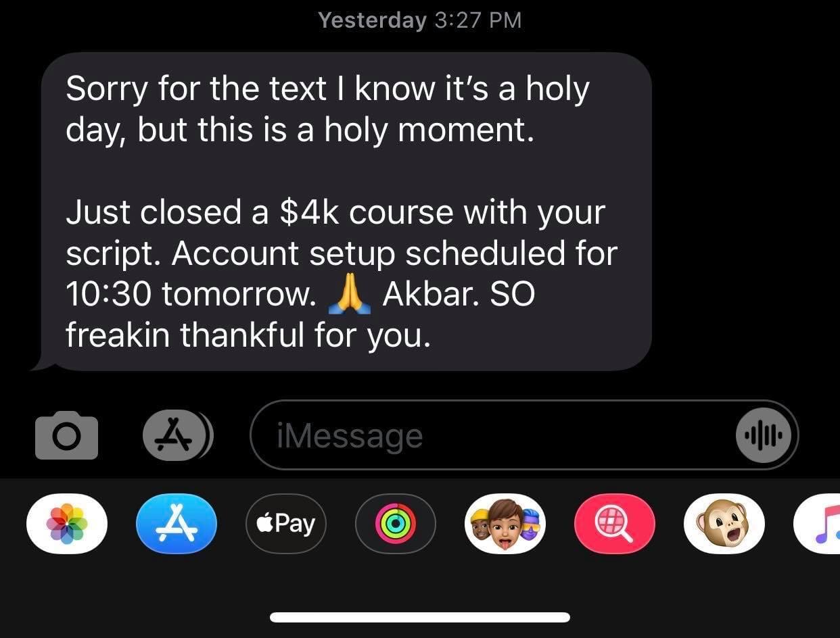
Task: Tap the 'Yesterday 3:27 PM' timestamp
Action: coord(420,20)
